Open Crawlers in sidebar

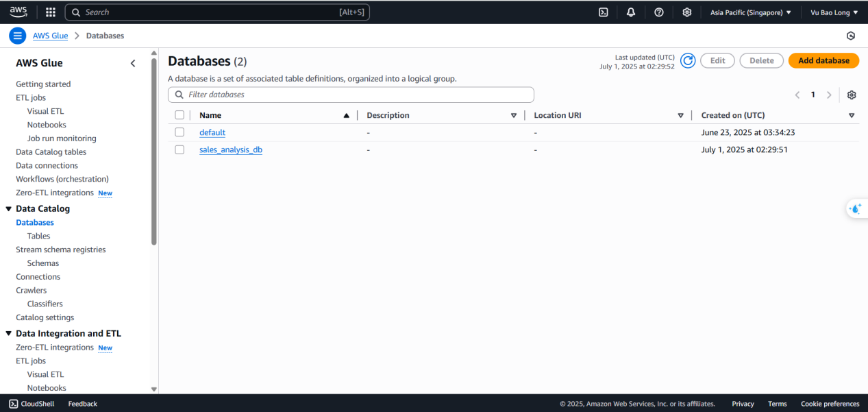pos(32,290)
